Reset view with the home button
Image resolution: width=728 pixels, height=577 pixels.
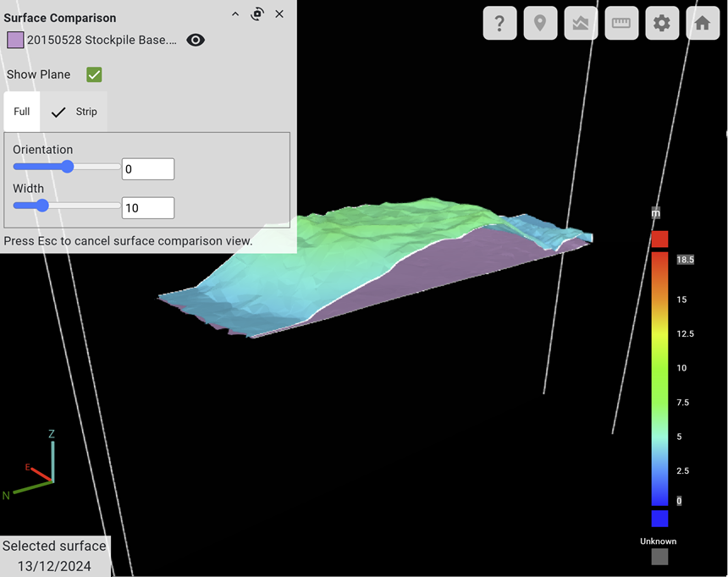[702, 24]
